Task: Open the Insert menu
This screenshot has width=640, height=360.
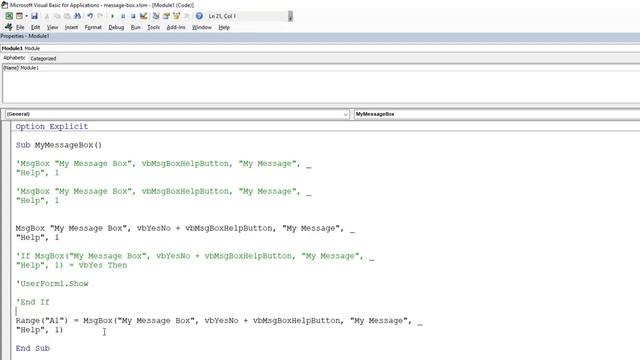Action: click(x=71, y=27)
